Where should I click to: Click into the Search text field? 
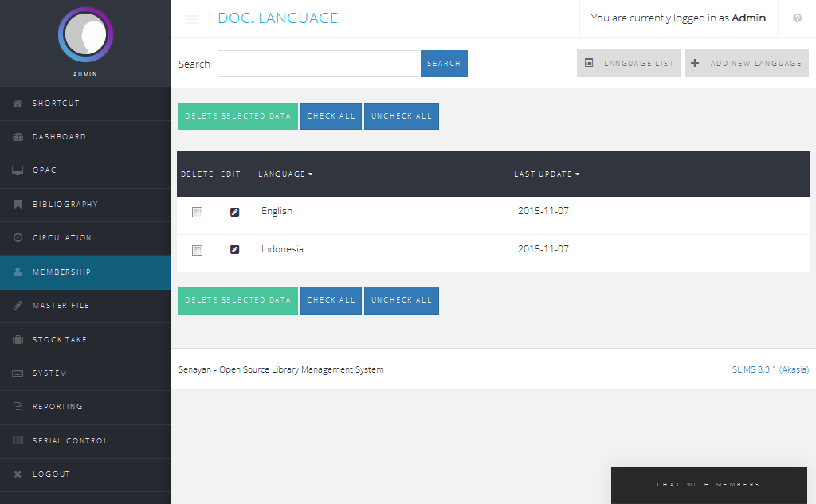(x=317, y=64)
